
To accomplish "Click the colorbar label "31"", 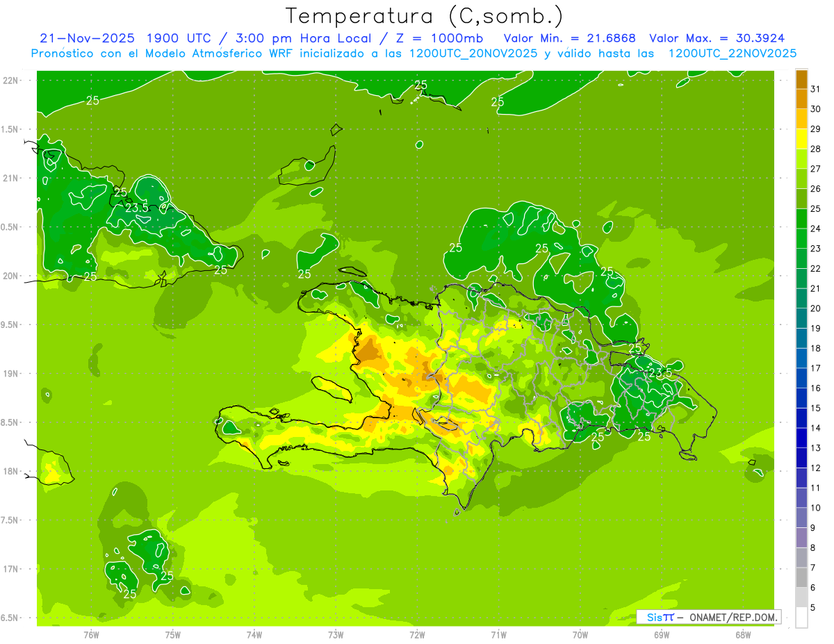I will 815,89.
